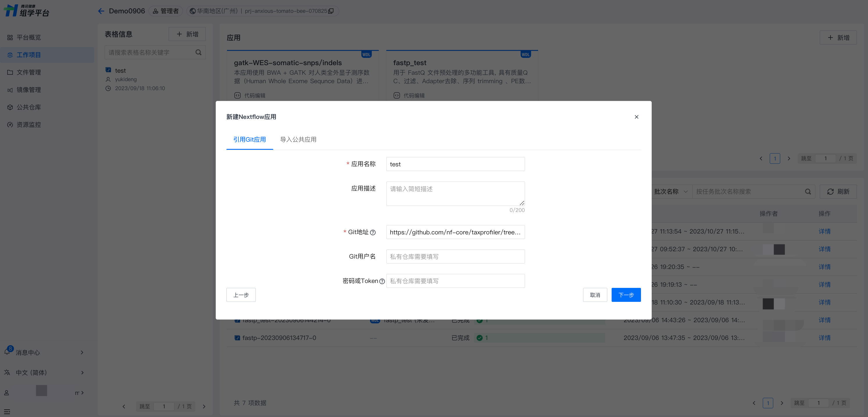Open the 批次名称 dropdown
Image resolution: width=868 pixels, height=417 pixels.
(671, 191)
